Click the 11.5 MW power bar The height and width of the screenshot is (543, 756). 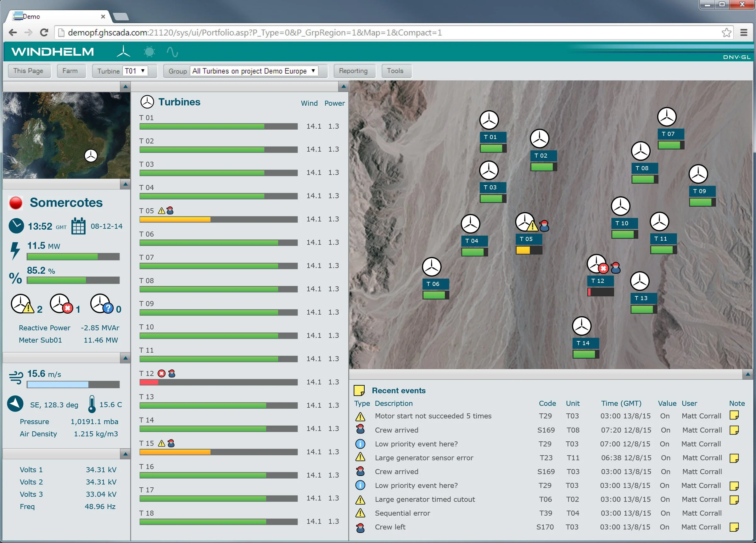tap(73, 257)
